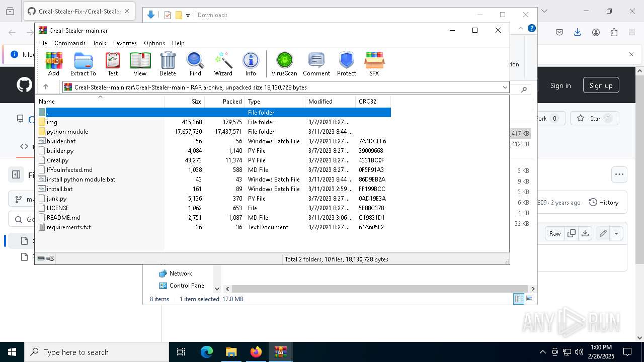Sort by the Modified column header
The height and width of the screenshot is (362, 644).
(331, 102)
